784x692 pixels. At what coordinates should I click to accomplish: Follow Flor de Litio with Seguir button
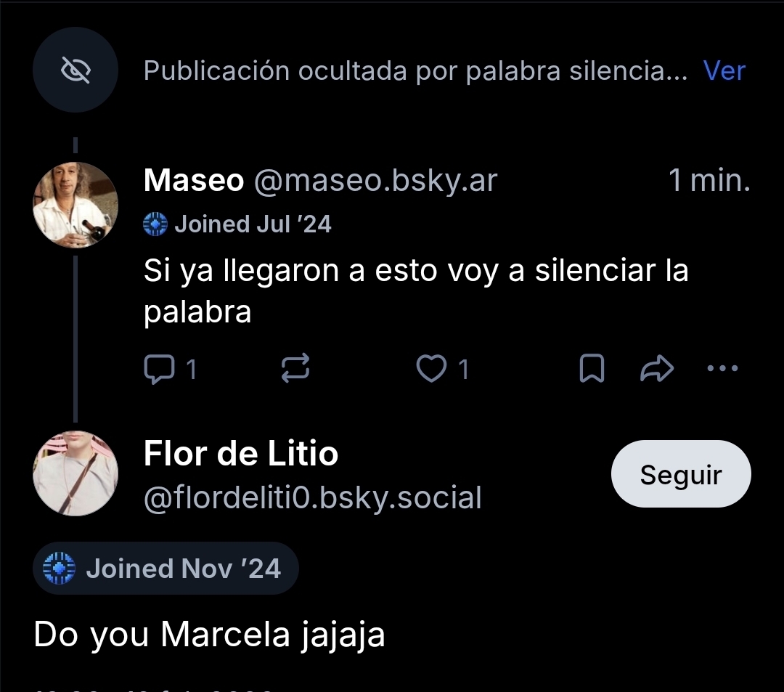(681, 474)
